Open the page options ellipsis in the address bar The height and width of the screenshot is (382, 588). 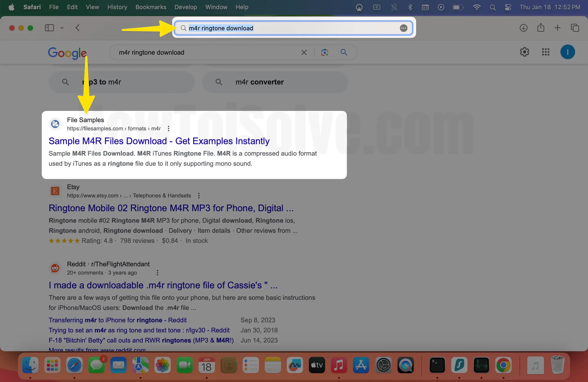[x=404, y=28]
